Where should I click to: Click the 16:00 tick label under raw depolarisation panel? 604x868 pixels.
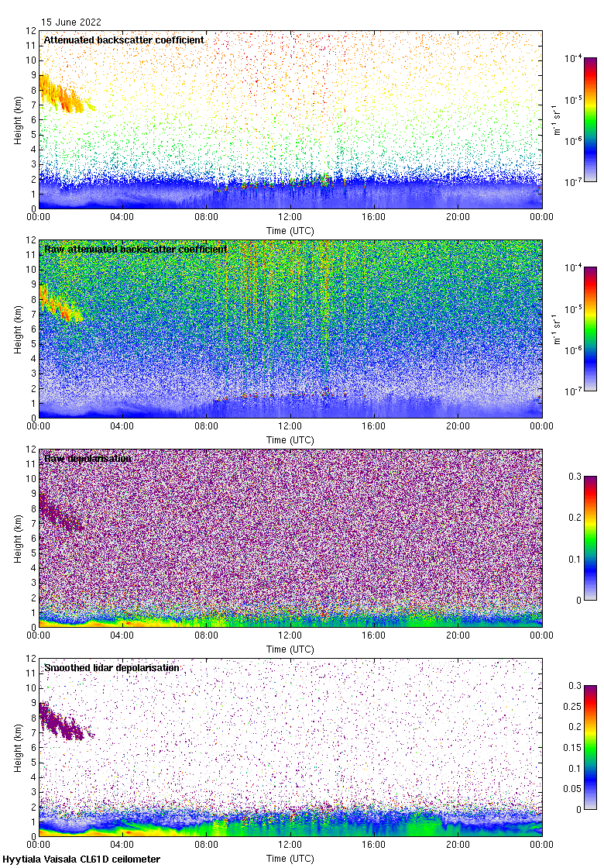374,635
